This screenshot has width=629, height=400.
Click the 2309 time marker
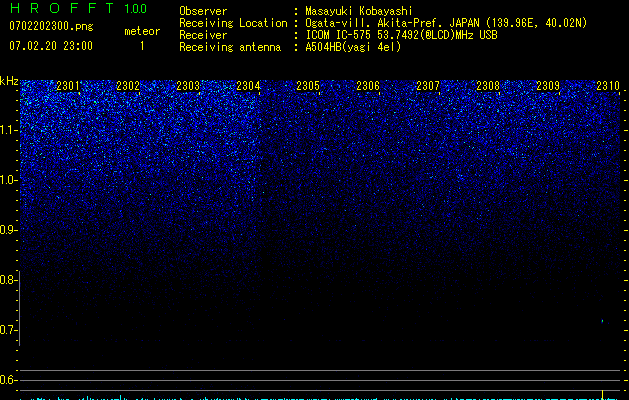(x=548, y=85)
